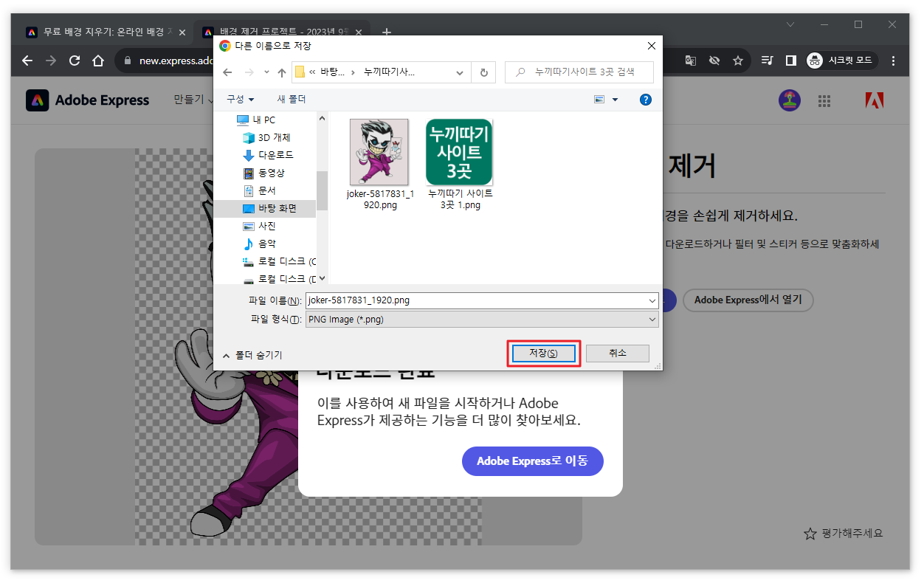Click navigation pane scroll-down arrow
The image size is (924, 586).
click(x=322, y=278)
